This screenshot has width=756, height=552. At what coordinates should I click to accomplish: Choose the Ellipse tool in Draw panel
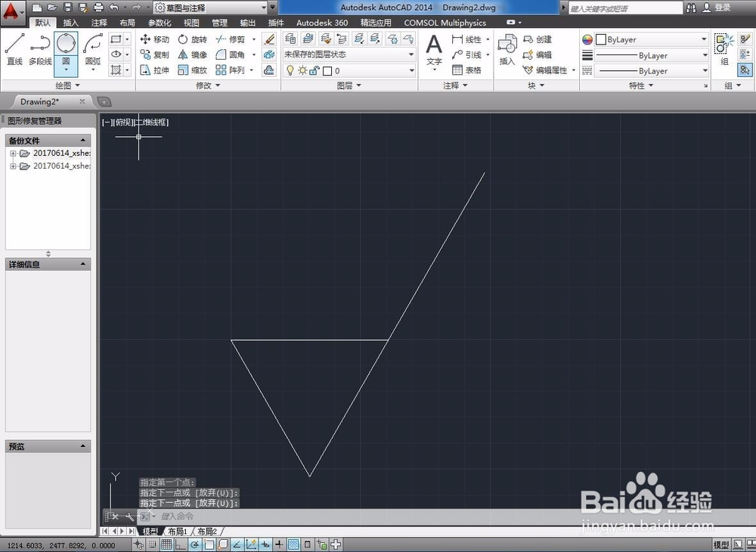(x=116, y=54)
